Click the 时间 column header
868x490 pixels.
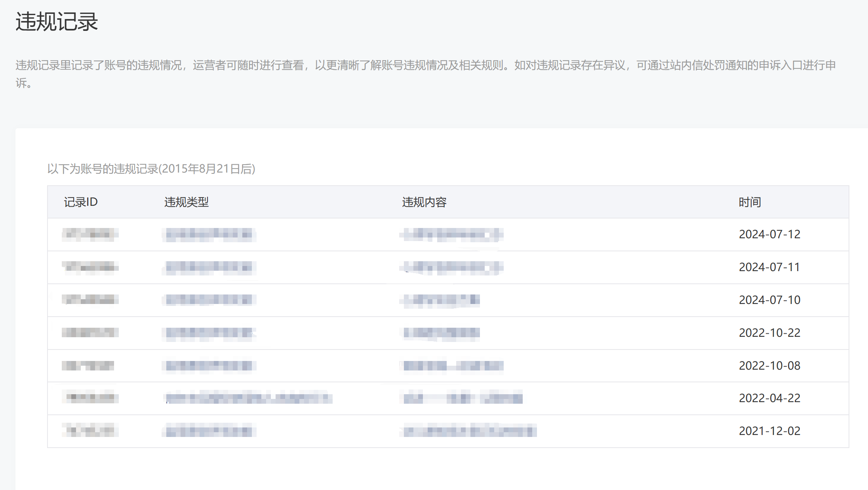[x=750, y=202]
